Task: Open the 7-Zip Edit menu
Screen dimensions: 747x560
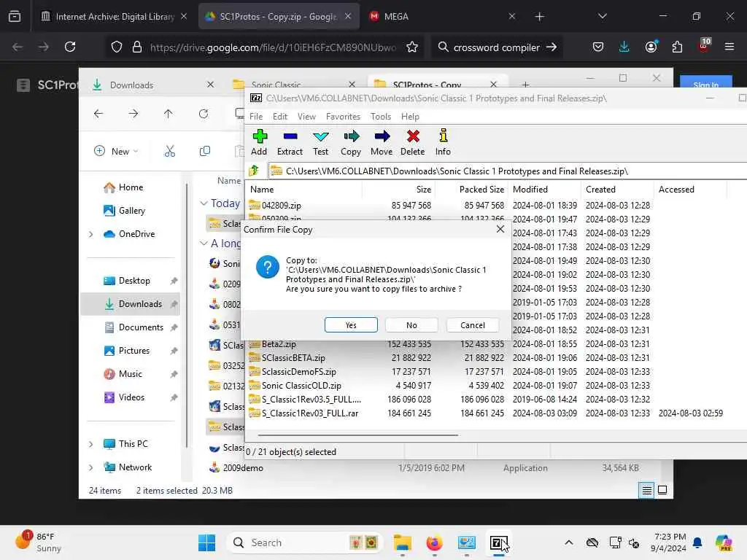Action: point(279,116)
